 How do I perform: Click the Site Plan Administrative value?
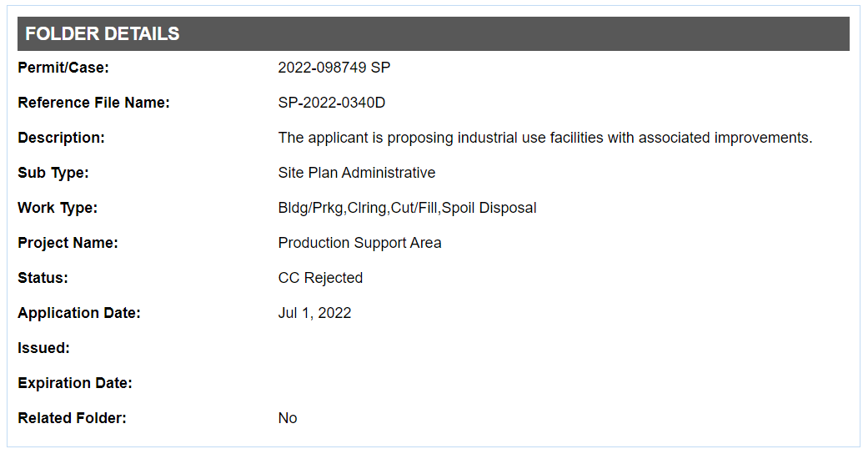pos(356,173)
